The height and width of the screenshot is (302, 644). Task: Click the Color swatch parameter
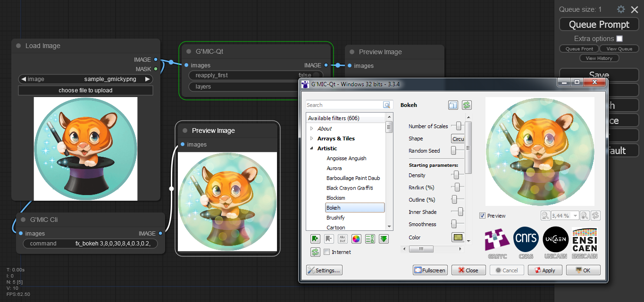point(458,237)
